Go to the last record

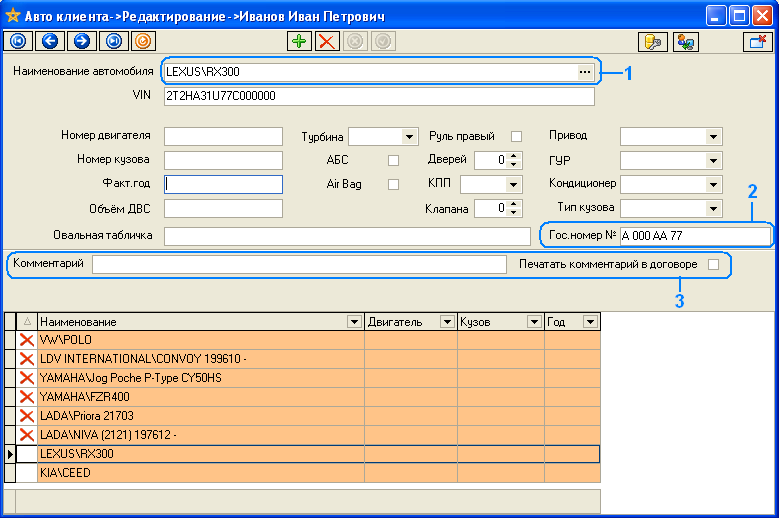coord(114,41)
